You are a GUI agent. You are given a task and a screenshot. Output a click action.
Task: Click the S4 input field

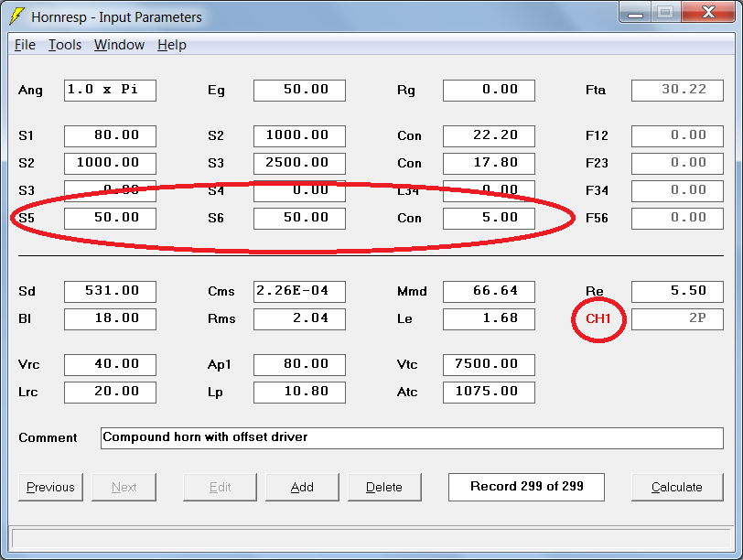[299, 191]
